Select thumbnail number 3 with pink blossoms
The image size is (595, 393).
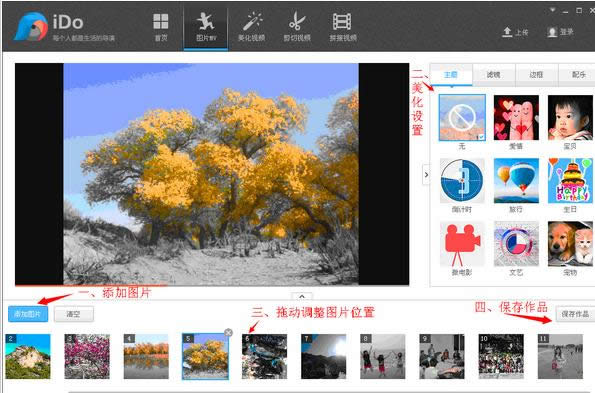coord(87,356)
